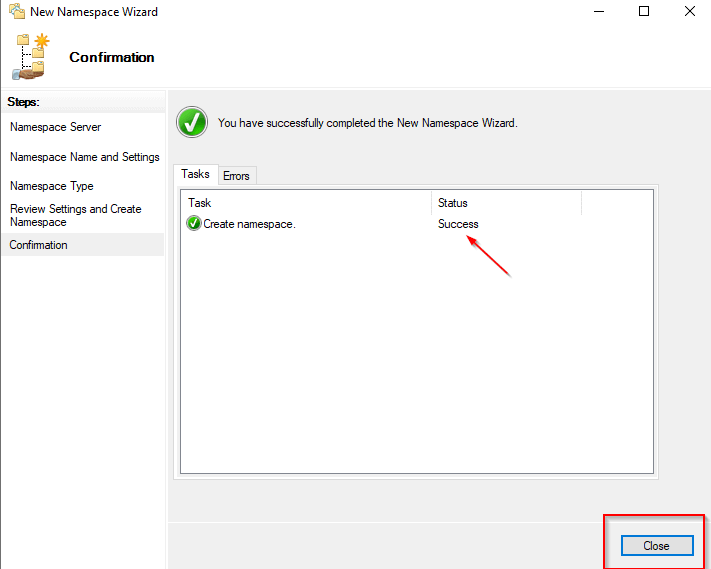This screenshot has height=569, width=711.
Task: Click the namespace folder tree icon in header
Action: tap(31, 56)
